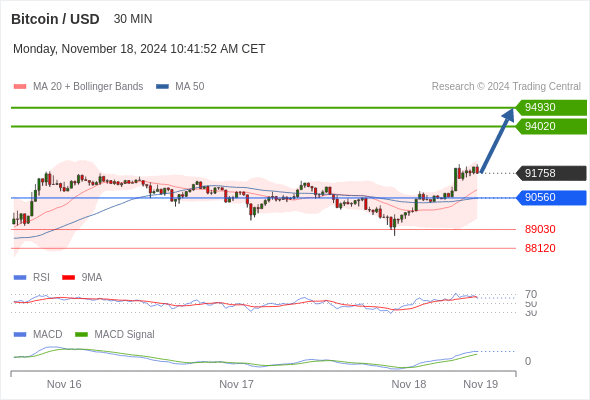Click the 9MA legend color swatch
Image resolution: width=590 pixels, height=400 pixels.
click(x=68, y=278)
